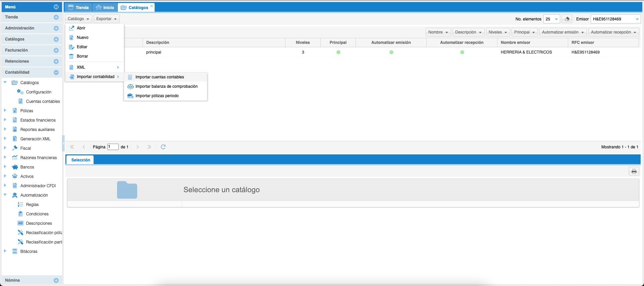Image resolution: width=644 pixels, height=286 pixels.
Task: Toggle Automatizar recepción status dot in row
Action: 462,52
